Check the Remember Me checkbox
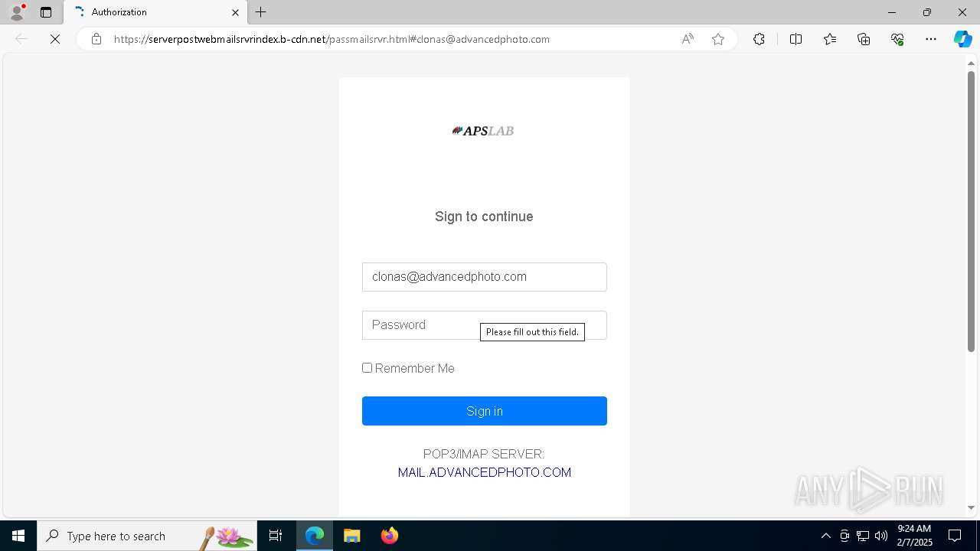Image resolution: width=980 pixels, height=551 pixels. 367,368
